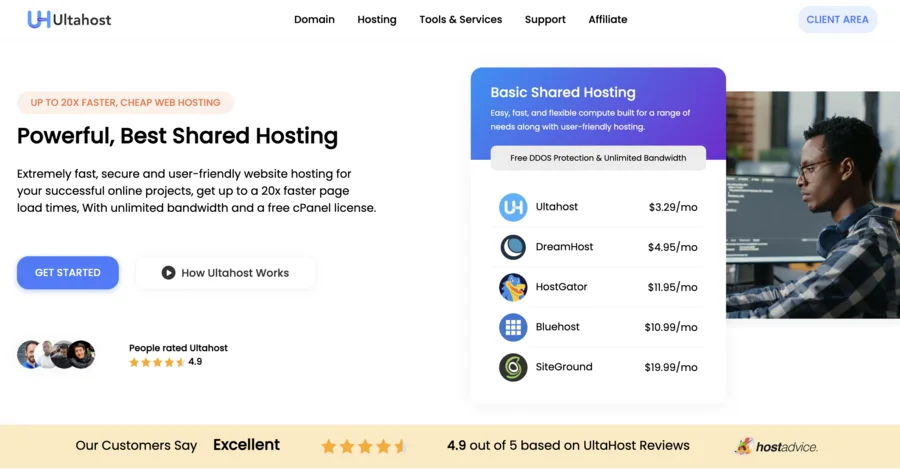Go to the Affiliate page

pos(607,20)
